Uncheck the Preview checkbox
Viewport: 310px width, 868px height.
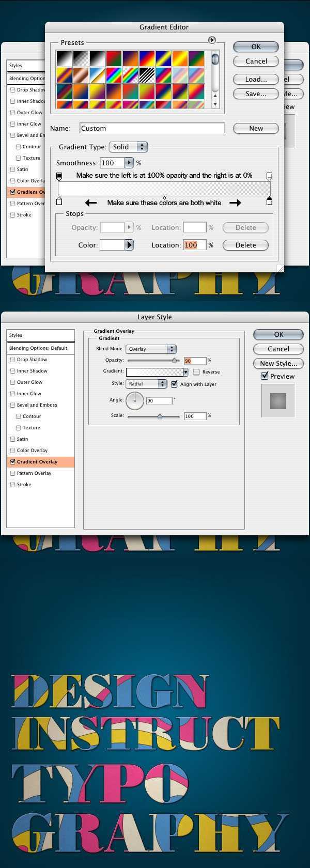click(265, 376)
